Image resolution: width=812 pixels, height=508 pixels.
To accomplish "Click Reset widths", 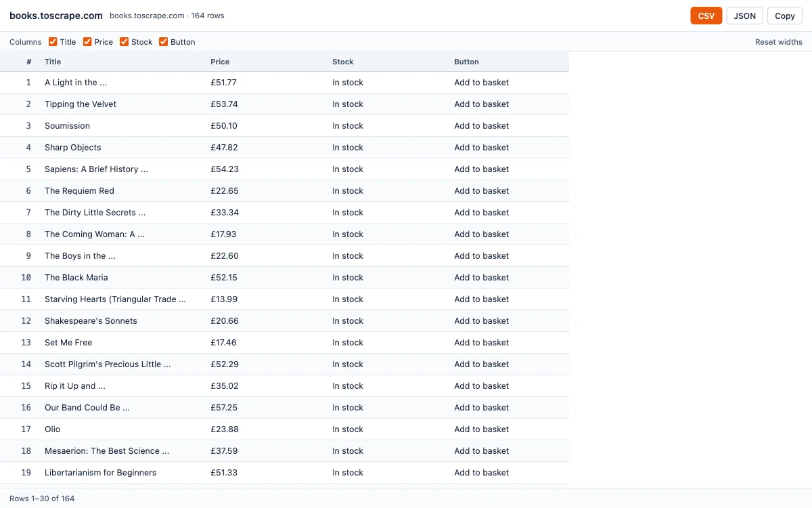I will 779,42.
